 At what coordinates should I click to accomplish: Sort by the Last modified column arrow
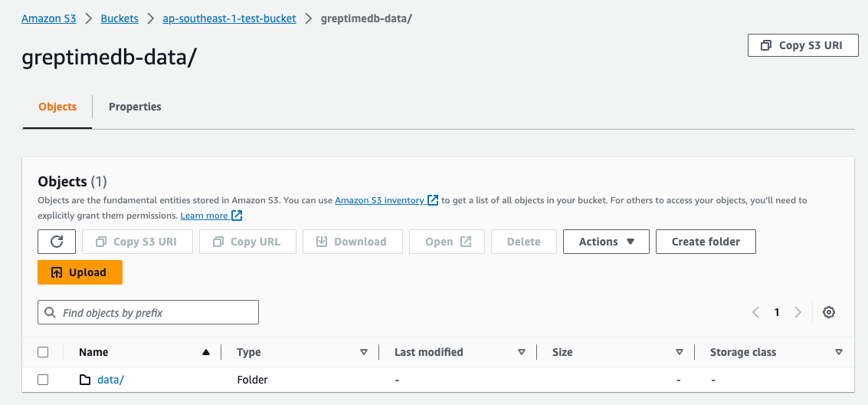[522, 352]
